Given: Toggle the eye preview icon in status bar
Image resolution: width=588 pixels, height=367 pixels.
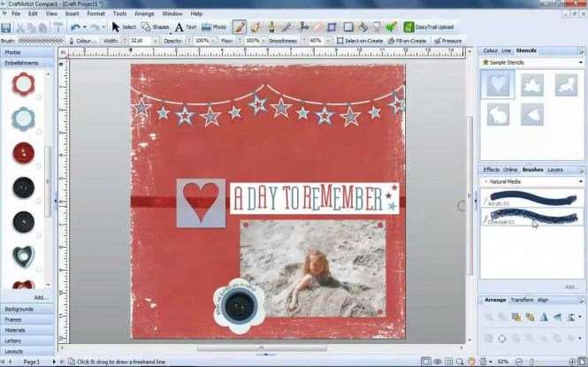Looking at the screenshot, I should (438, 362).
